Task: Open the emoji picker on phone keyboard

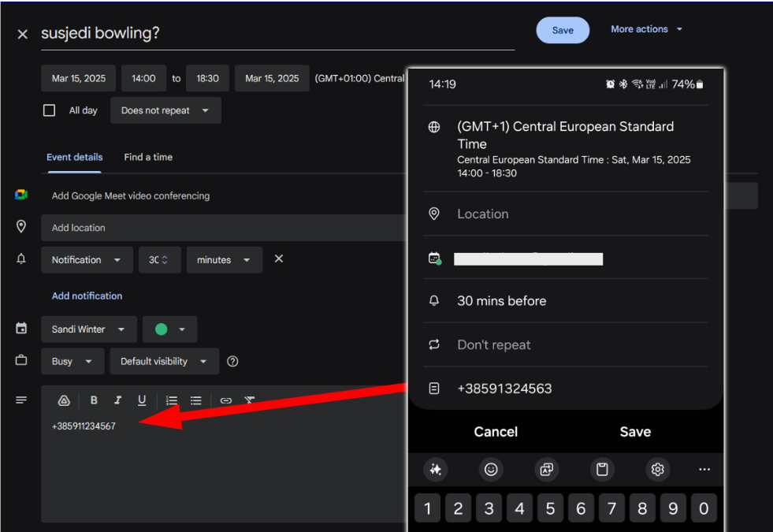Action: [491, 470]
